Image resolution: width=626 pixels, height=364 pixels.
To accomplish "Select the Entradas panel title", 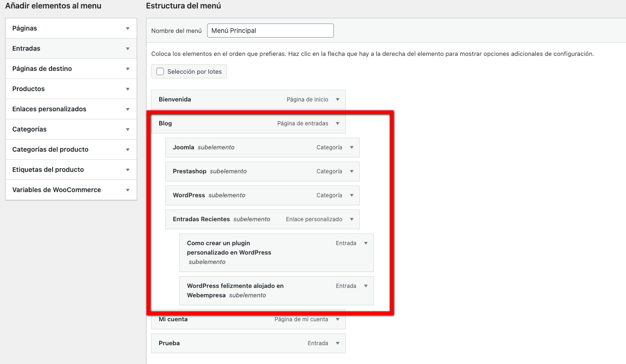I will tap(26, 48).
